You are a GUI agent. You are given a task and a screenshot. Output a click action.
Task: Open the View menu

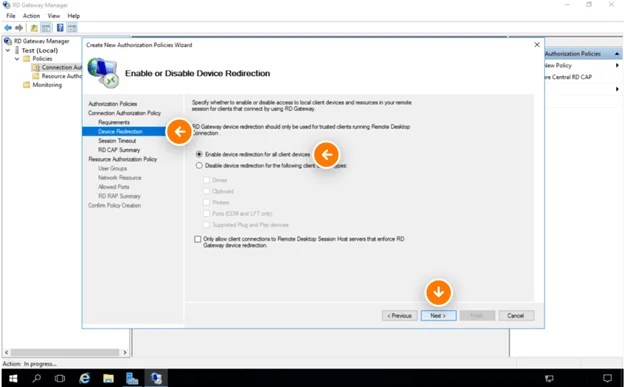[x=54, y=16]
